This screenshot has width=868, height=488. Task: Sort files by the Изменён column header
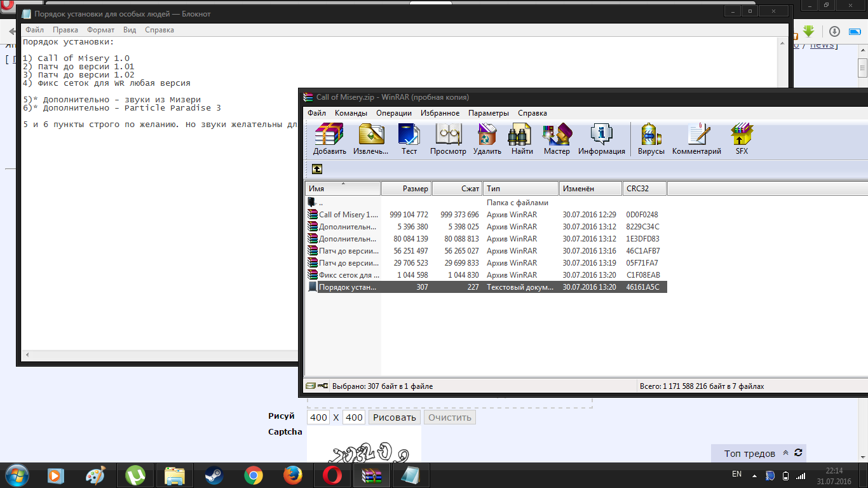tap(591, 189)
